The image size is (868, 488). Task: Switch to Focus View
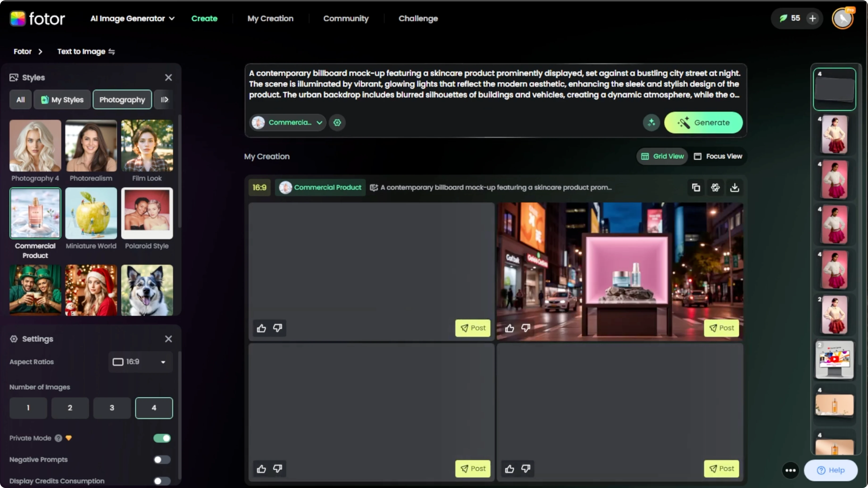click(718, 156)
